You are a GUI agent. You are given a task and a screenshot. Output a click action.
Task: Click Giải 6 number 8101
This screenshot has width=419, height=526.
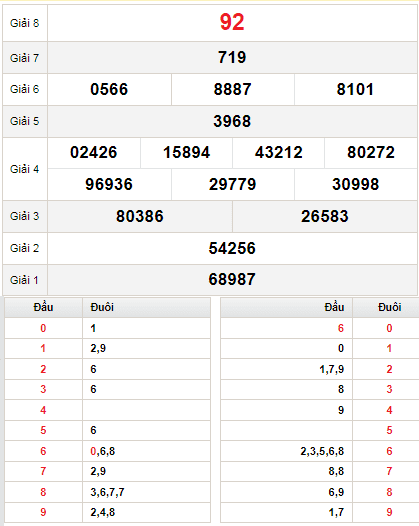(x=355, y=89)
